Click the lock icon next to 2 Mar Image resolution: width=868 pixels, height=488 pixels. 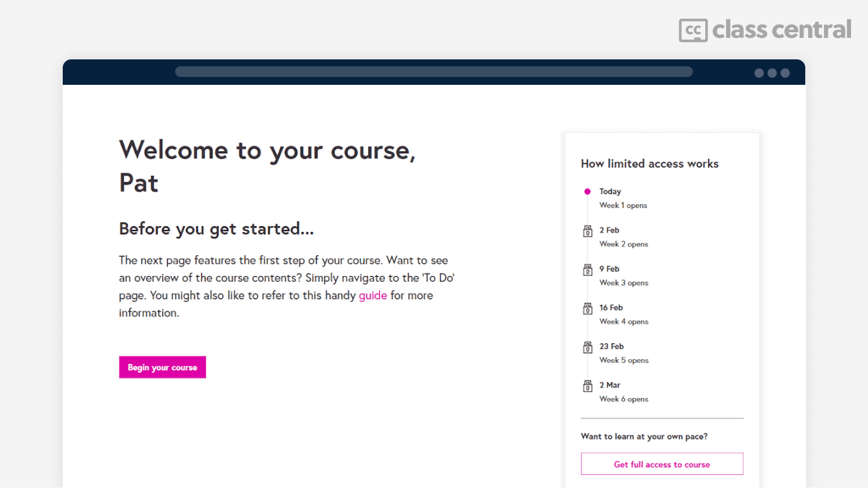coord(588,386)
